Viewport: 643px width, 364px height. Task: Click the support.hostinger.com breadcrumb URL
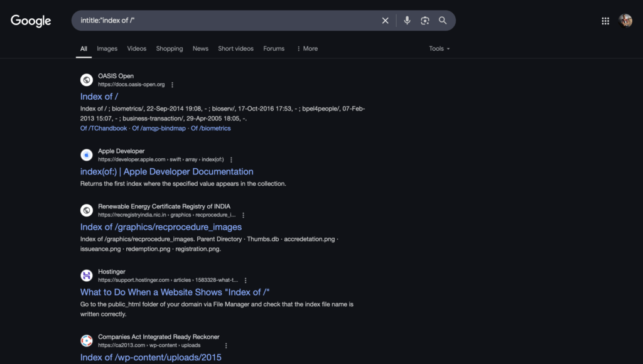pos(168,280)
